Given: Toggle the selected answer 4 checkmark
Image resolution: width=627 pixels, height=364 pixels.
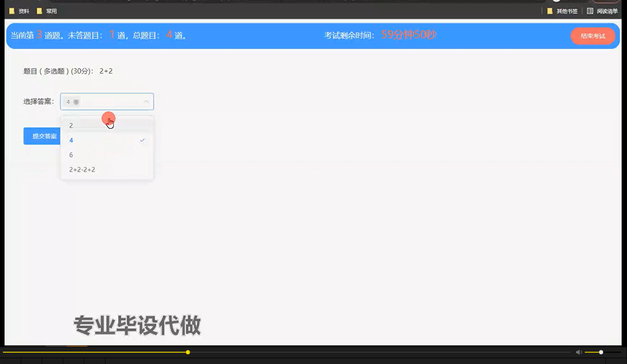Looking at the screenshot, I should click(142, 140).
